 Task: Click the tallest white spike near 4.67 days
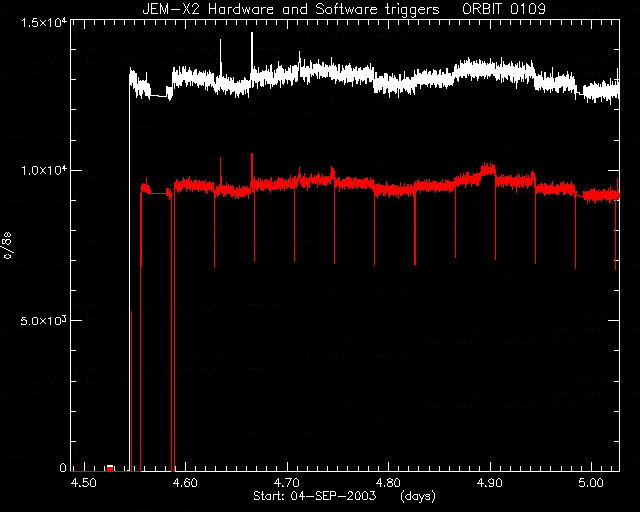[252, 51]
